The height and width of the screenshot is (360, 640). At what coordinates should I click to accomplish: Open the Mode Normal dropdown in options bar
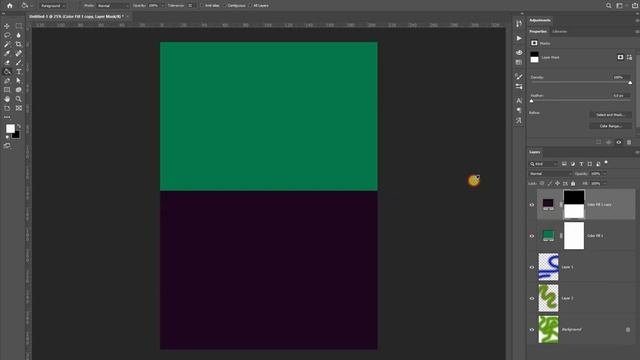[112, 6]
